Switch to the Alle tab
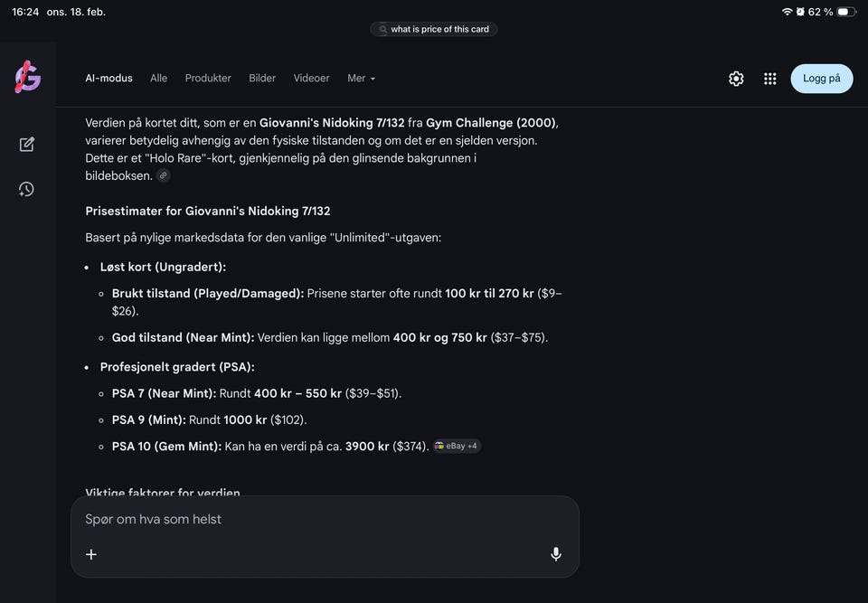 pyautogui.click(x=158, y=79)
